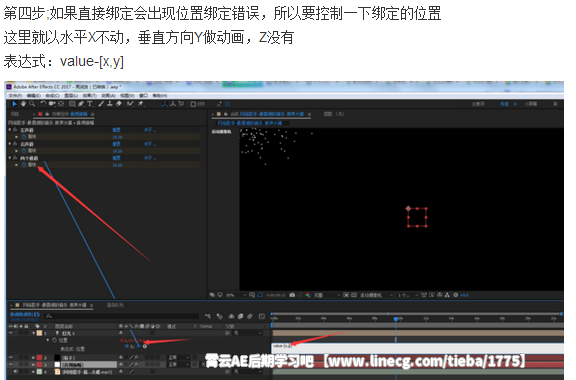Toggle stopwatch under 右声道 effect
The height and width of the screenshot is (380, 576).
[x=24, y=151]
